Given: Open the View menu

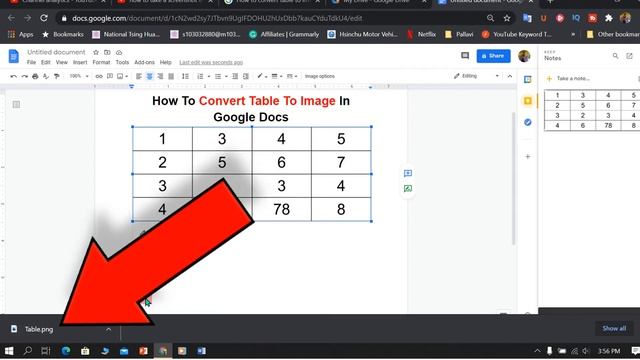Looking at the screenshot, I should coord(62,62).
